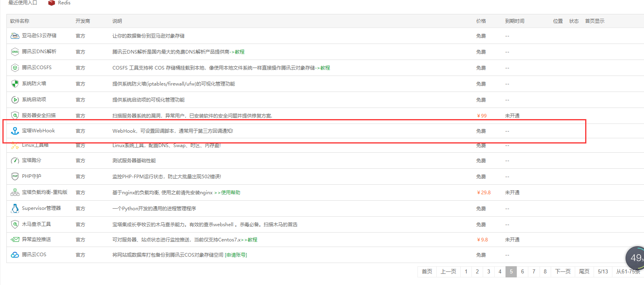Screen dimensions: 644x285
Task: Click the PHP守护 name
Action: [32, 176]
